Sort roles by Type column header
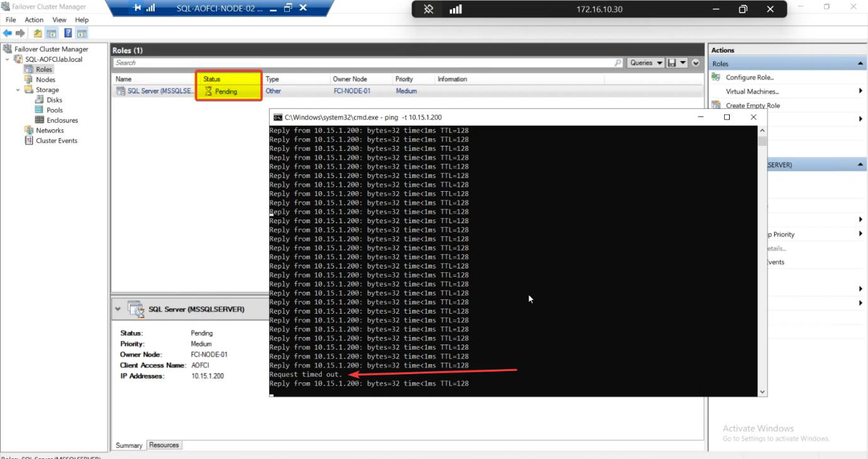This screenshot has width=868, height=459. click(272, 79)
